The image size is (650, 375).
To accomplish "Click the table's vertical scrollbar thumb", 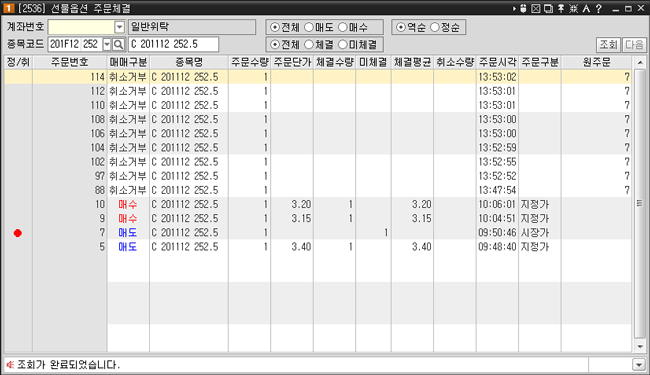I will click(640, 203).
